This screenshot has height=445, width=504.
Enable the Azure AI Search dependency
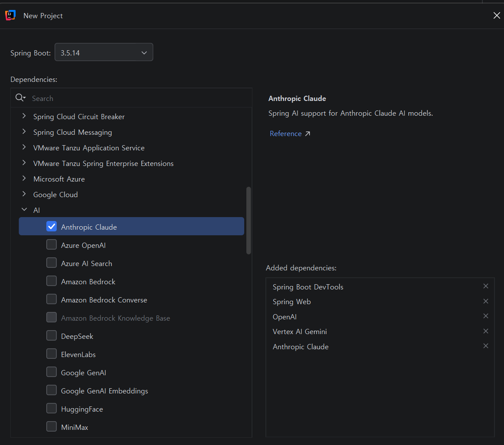click(x=52, y=263)
